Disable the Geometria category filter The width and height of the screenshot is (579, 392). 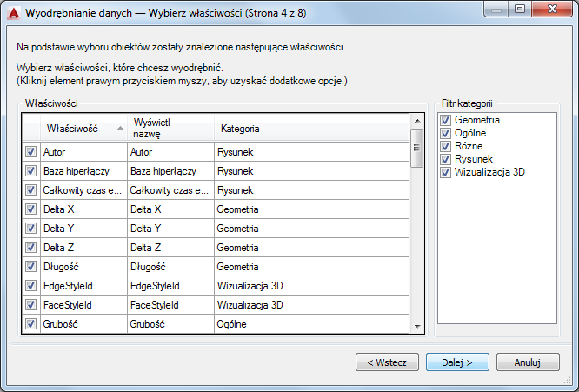click(x=445, y=120)
